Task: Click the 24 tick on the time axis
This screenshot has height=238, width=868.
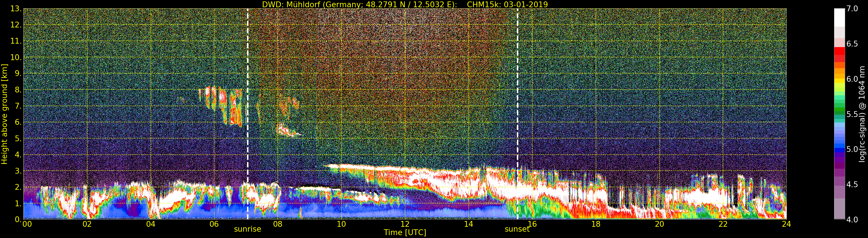Action: pyautogui.click(x=786, y=224)
